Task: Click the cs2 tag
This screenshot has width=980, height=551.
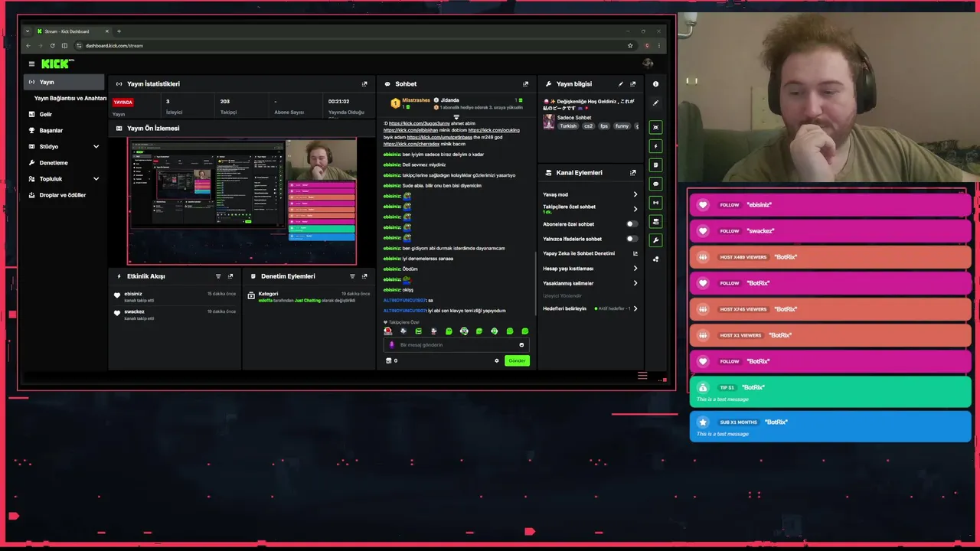Action: 589,126
